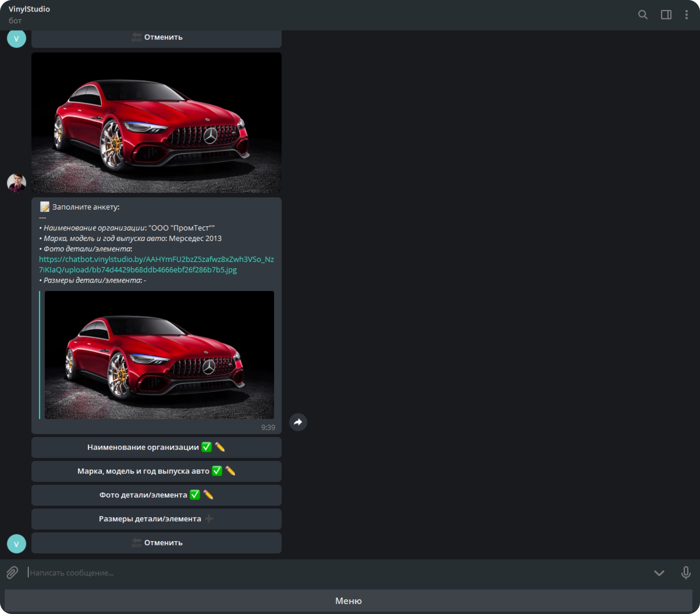700x614 pixels.
Task: Toggle the right sidebar panel icon
Action: pyautogui.click(x=666, y=15)
